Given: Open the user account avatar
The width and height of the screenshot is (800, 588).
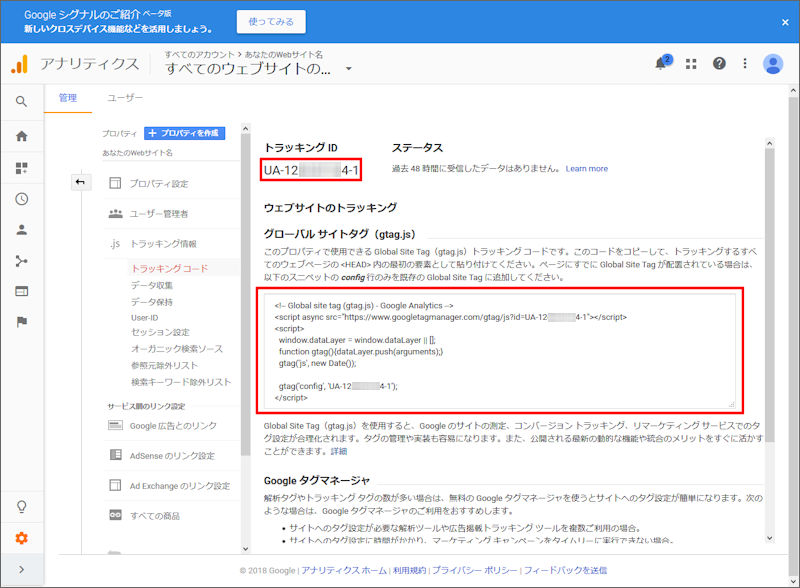Looking at the screenshot, I should 772,64.
